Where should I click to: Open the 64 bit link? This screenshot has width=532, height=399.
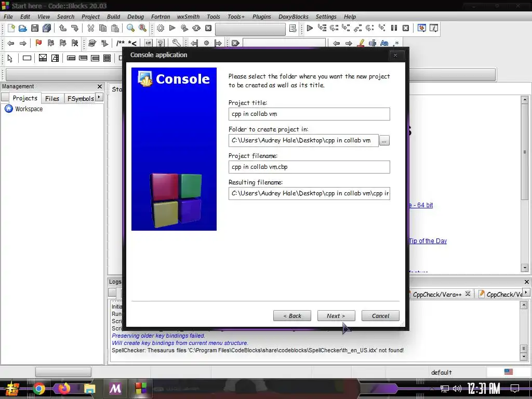(x=421, y=205)
